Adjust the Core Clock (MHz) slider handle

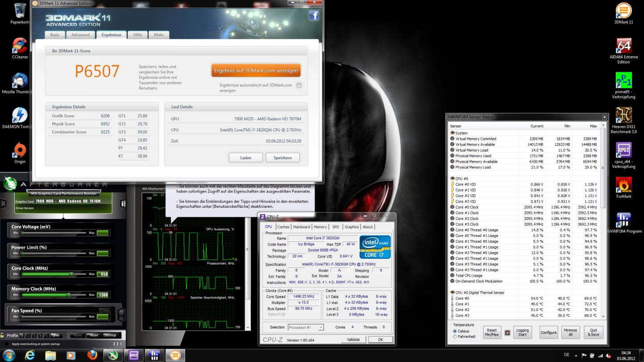point(71,274)
